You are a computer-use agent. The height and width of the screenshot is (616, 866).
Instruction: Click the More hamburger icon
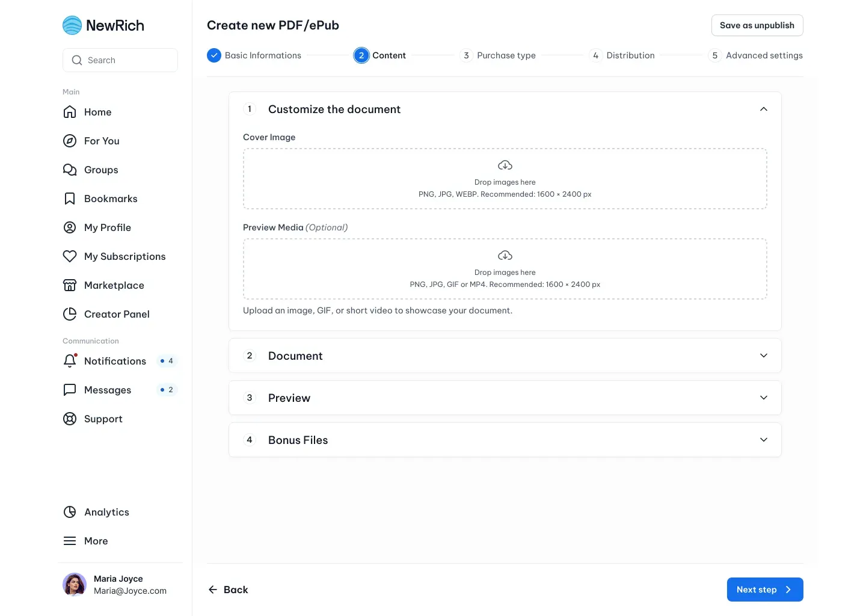pyautogui.click(x=70, y=541)
